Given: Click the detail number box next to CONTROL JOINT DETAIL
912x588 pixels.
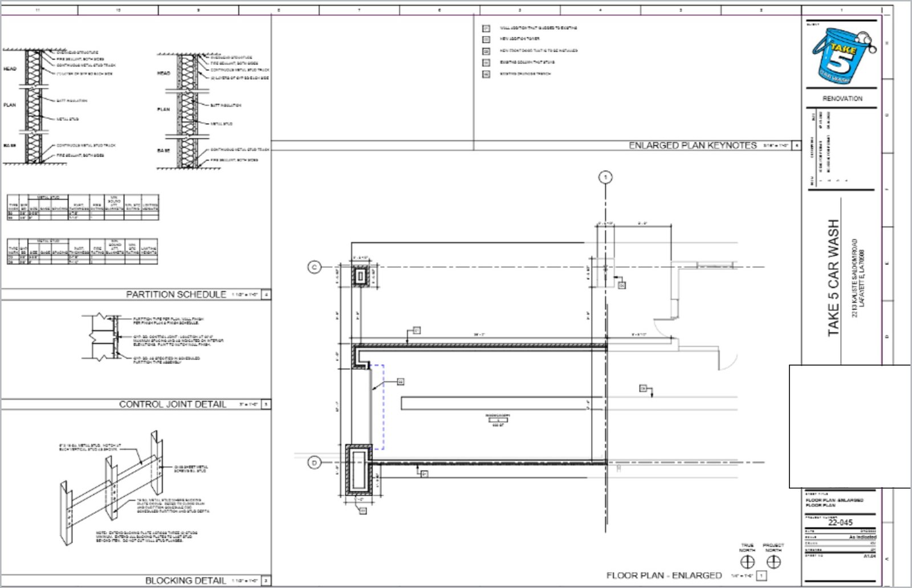Looking at the screenshot, I should click(x=266, y=405).
